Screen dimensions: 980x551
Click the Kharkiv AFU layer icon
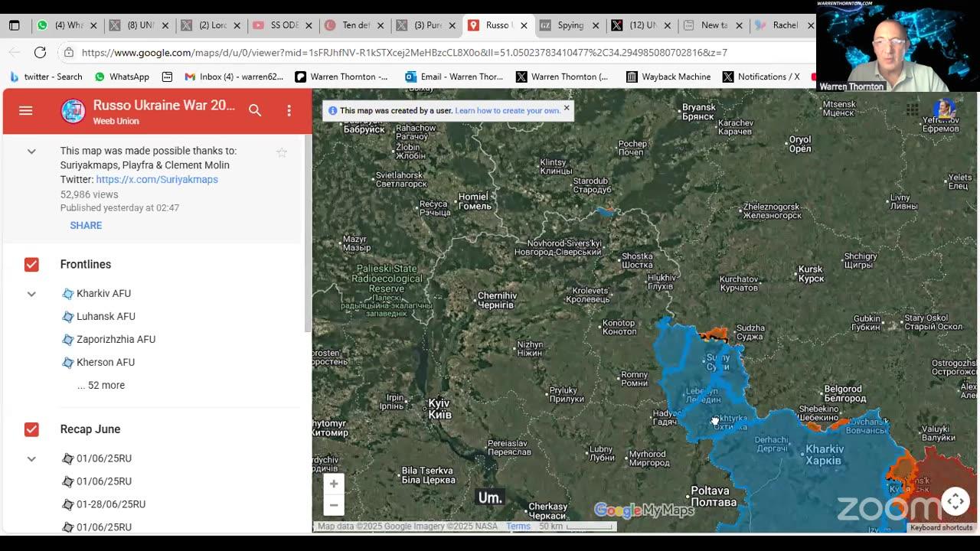67,294
